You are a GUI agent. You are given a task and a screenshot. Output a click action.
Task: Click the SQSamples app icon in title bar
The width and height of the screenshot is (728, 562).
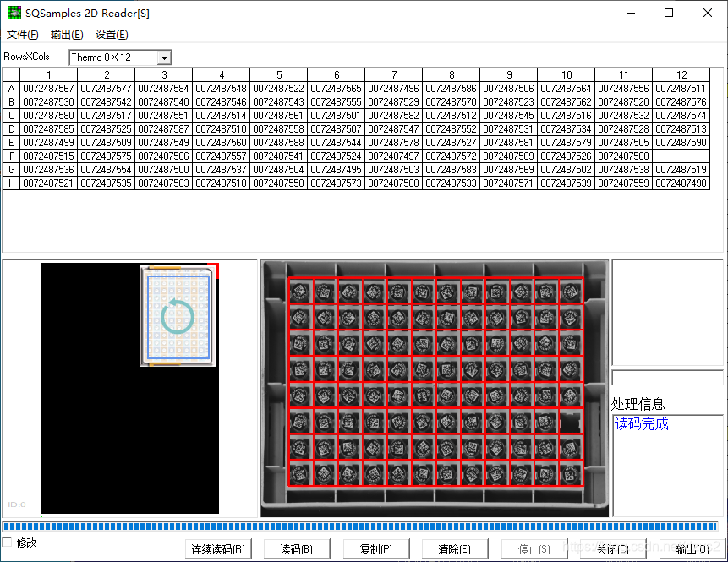14,13
